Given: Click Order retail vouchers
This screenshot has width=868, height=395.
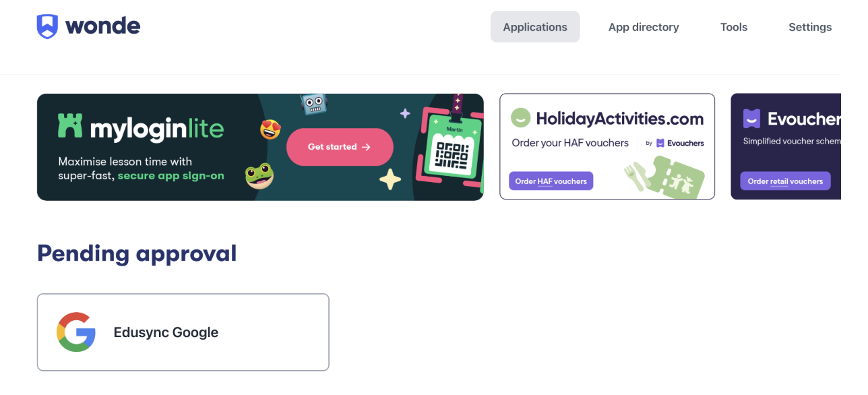Looking at the screenshot, I should tap(785, 181).
